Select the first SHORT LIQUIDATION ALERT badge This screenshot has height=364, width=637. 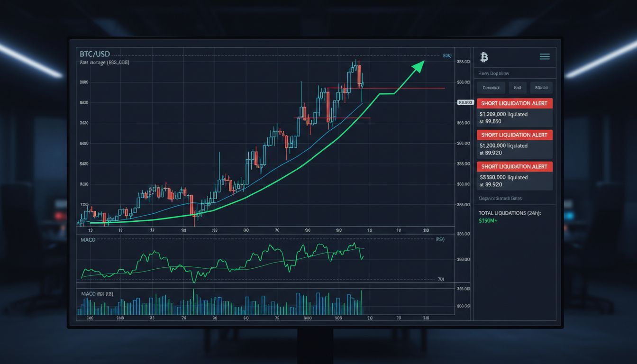515,103
